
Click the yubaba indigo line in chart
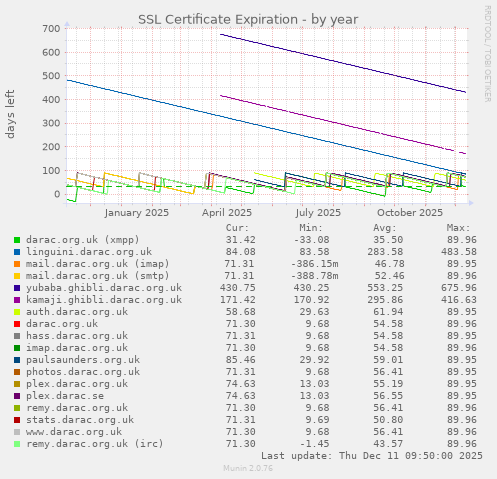tap(343, 63)
